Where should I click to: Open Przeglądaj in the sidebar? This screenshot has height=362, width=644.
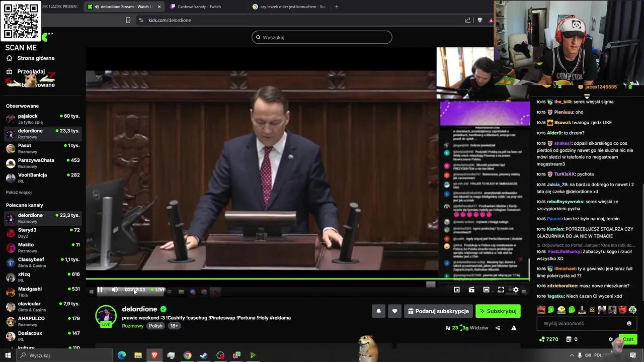pos(30,71)
